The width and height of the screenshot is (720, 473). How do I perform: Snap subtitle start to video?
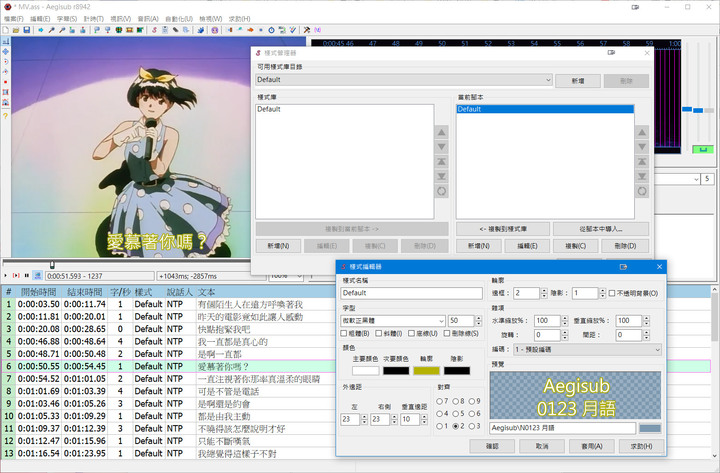(x=96, y=30)
